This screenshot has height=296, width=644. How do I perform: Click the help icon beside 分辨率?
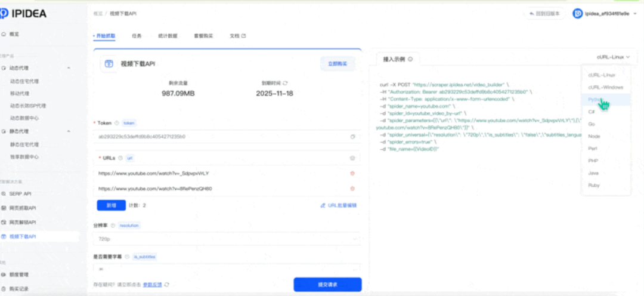point(113,226)
